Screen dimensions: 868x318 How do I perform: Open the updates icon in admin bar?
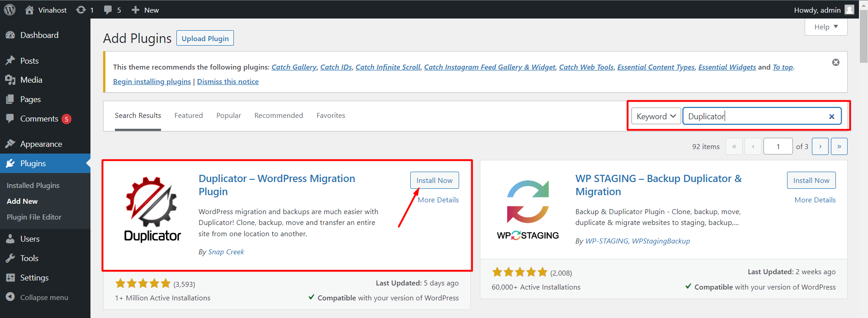(81, 9)
